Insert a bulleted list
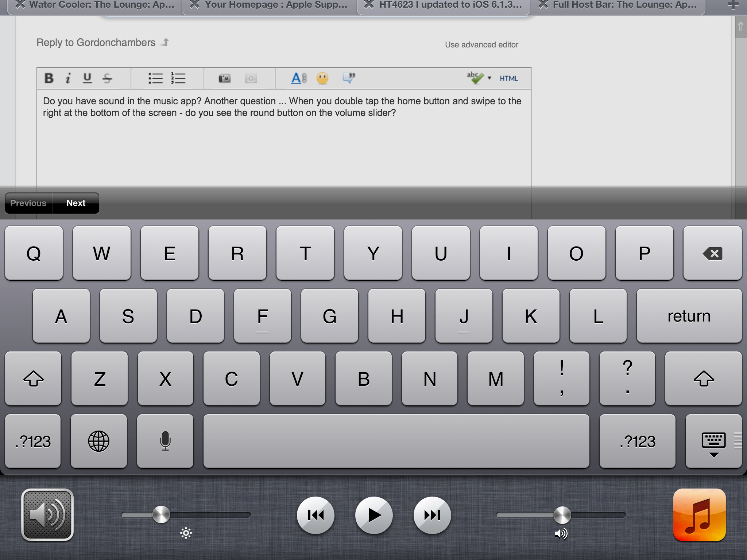The width and height of the screenshot is (747, 560). pos(156,78)
